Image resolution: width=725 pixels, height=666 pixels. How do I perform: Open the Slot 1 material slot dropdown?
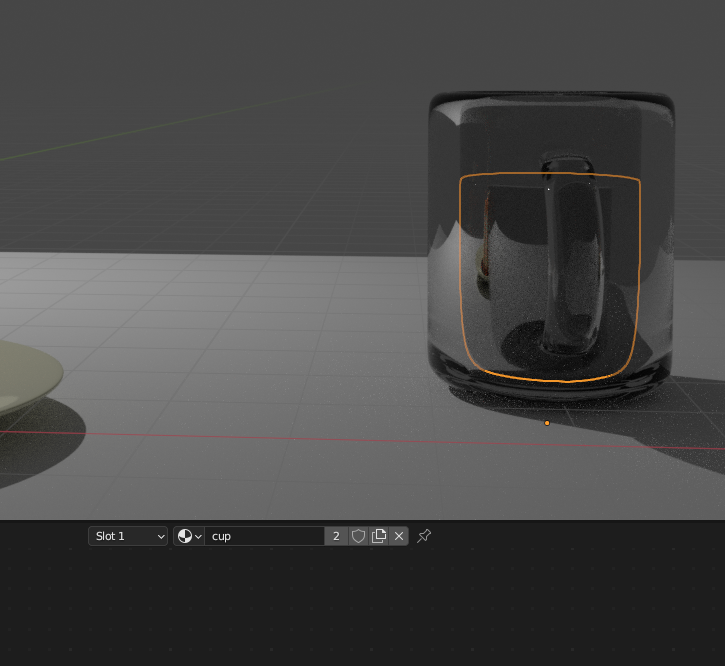click(128, 536)
